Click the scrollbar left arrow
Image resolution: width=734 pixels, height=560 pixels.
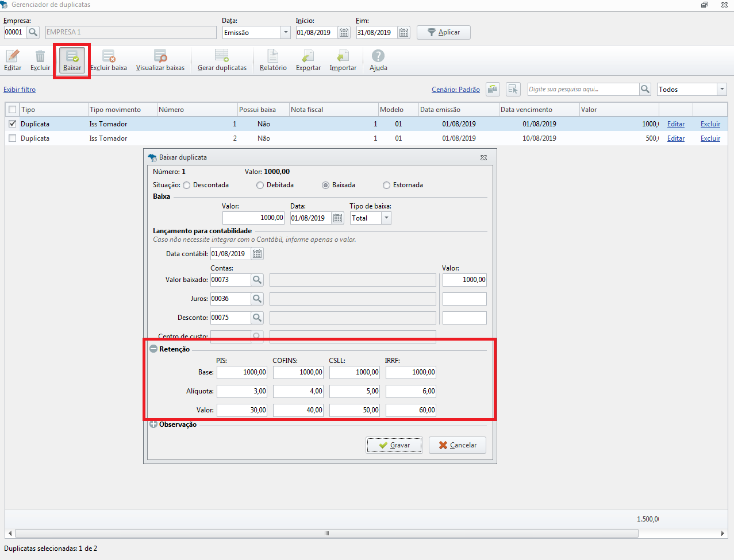click(x=10, y=533)
